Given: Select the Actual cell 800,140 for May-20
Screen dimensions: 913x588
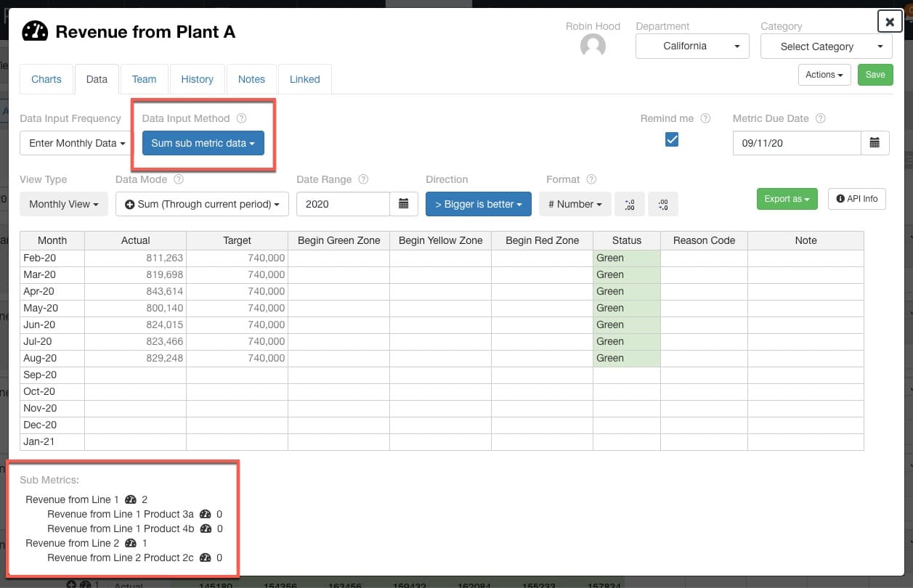Looking at the screenshot, I should (x=136, y=308).
